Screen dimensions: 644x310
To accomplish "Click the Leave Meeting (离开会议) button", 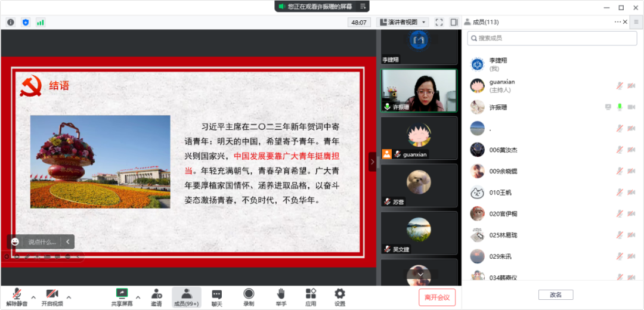I will pos(436,297).
